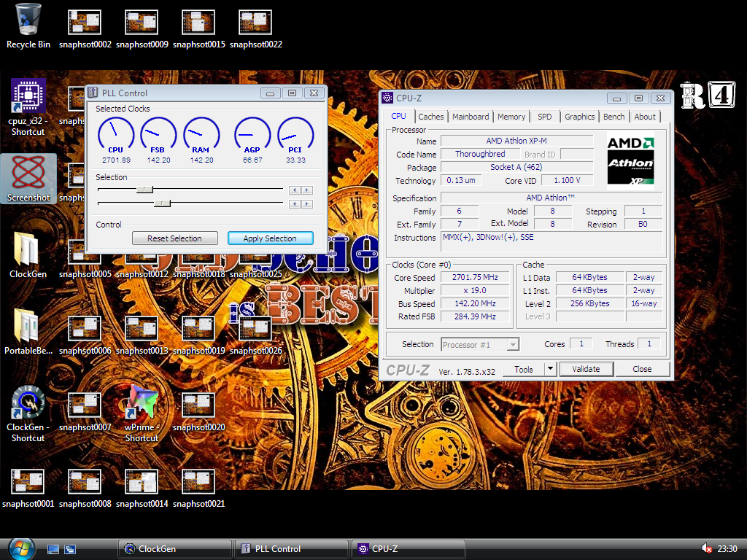This screenshot has width=747, height=560.
Task: Select the snaphsot0001 file icon
Action: click(28, 488)
